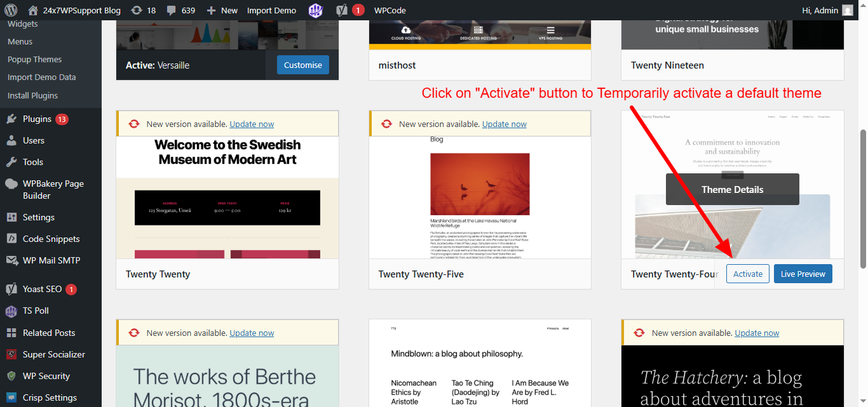
Task: Go to Menus submenu
Action: pos(20,41)
